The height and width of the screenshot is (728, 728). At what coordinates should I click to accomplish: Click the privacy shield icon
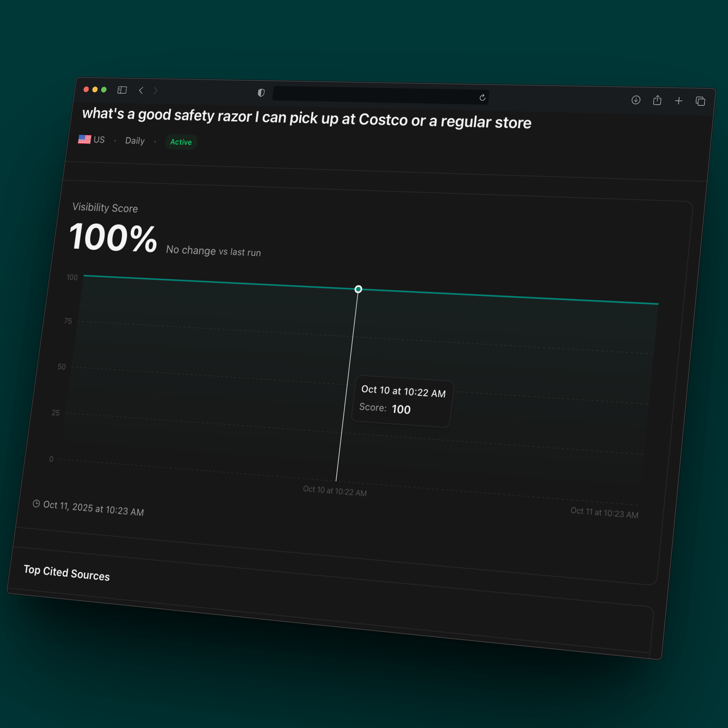click(x=261, y=93)
